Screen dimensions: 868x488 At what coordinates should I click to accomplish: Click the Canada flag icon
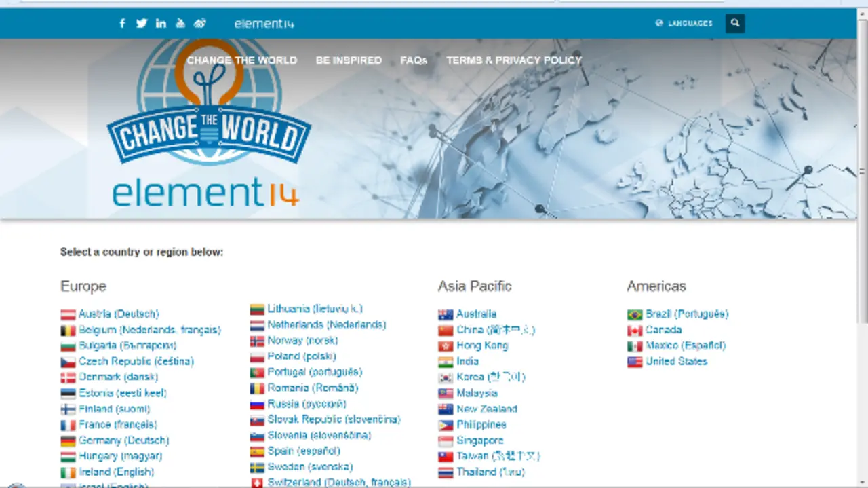tap(635, 331)
